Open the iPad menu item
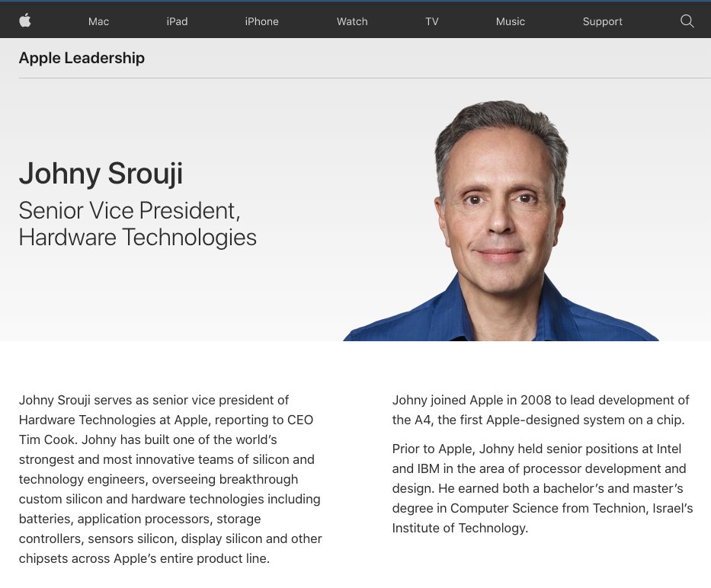This screenshot has height=588, width=711. (x=177, y=21)
